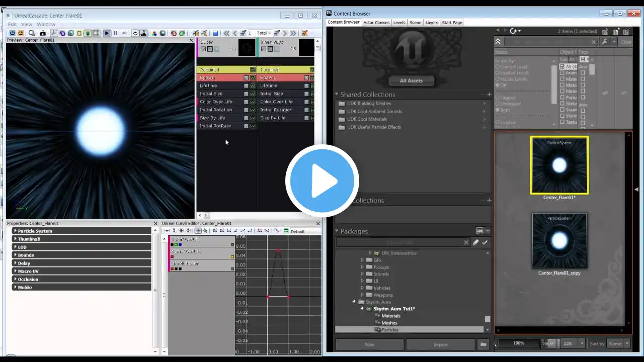
Task: Switch to the Start Page tab
Action: click(x=452, y=23)
